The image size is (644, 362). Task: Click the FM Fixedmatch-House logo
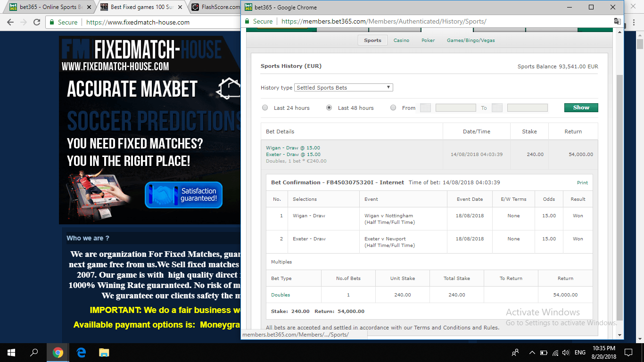(141, 49)
